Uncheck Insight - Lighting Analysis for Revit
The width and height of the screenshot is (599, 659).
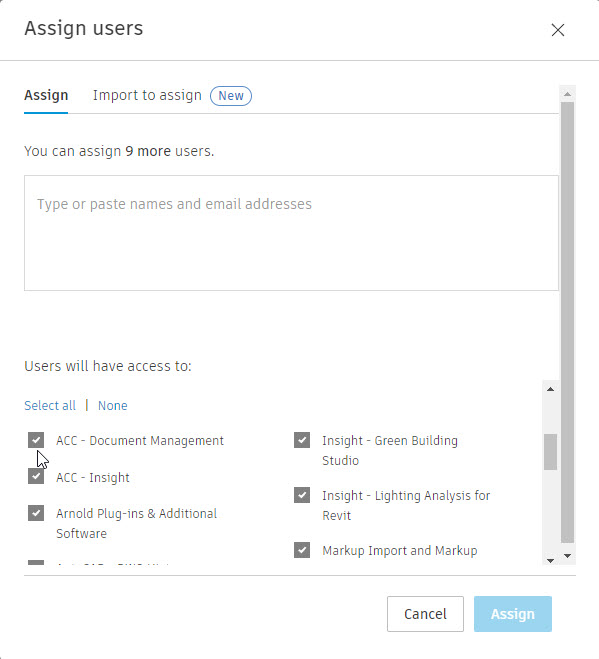[x=302, y=495]
